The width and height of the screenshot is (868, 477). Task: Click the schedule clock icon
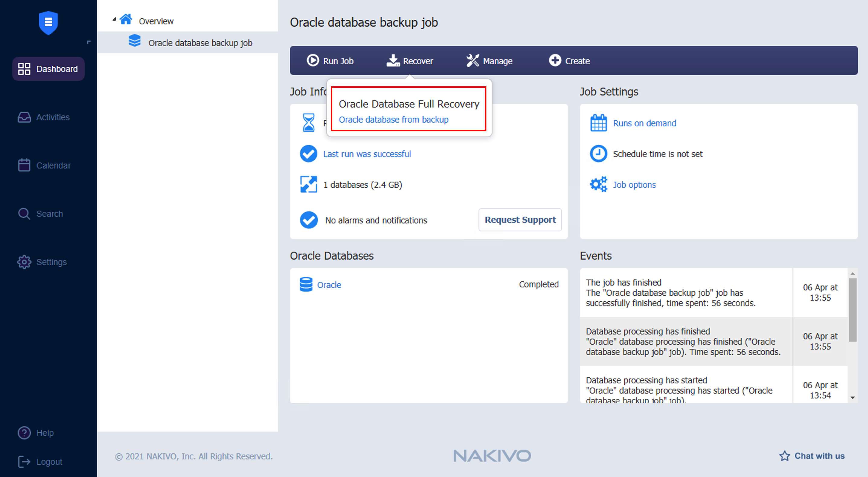click(x=599, y=153)
